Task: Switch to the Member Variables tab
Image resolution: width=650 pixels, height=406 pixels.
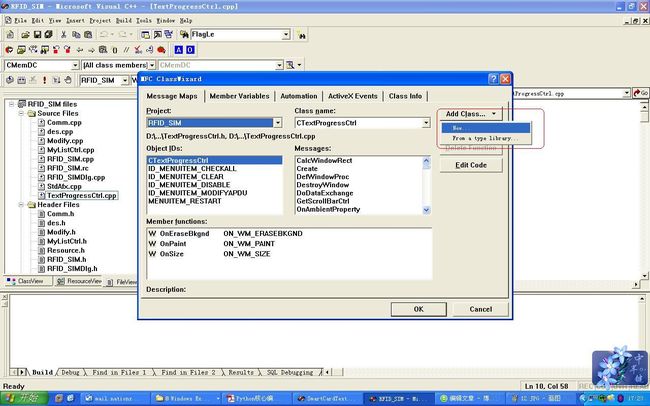Action: (x=239, y=96)
